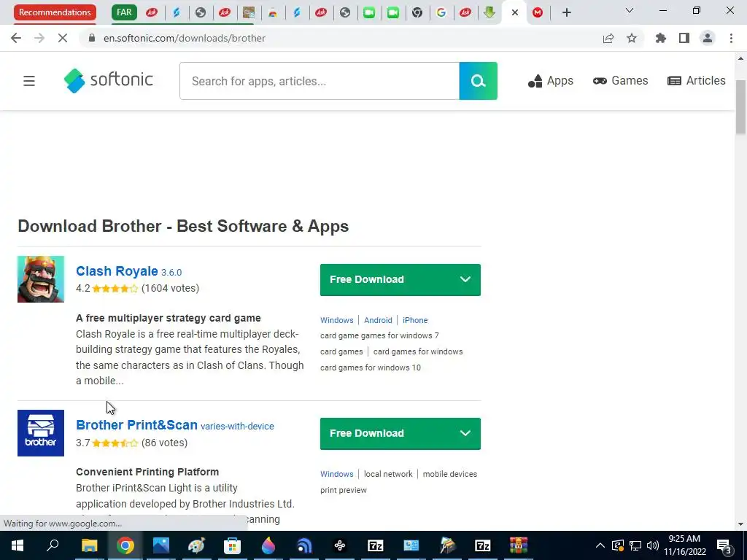The width and height of the screenshot is (747, 560).
Task: Click the 'card games for windows 10' tag
Action: [370, 367]
